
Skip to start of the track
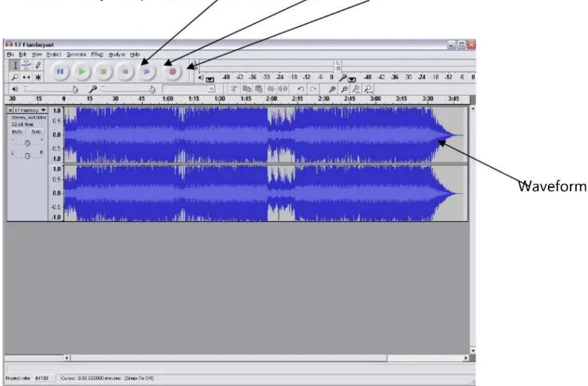point(125,71)
